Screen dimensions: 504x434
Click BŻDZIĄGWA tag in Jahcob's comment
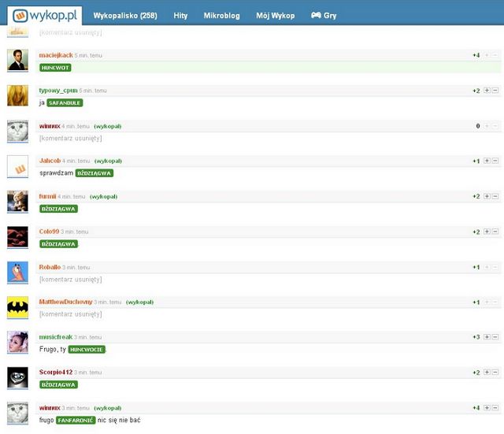tap(94, 173)
